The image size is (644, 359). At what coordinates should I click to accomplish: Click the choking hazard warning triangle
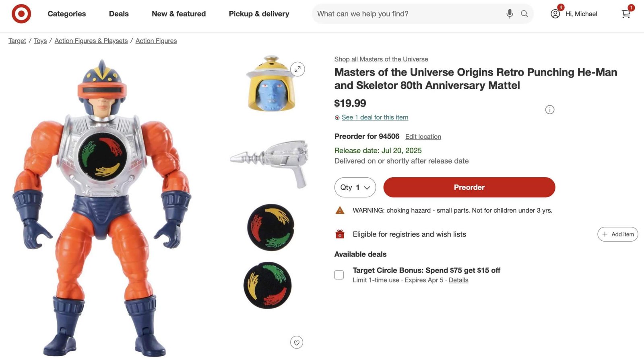click(x=340, y=209)
